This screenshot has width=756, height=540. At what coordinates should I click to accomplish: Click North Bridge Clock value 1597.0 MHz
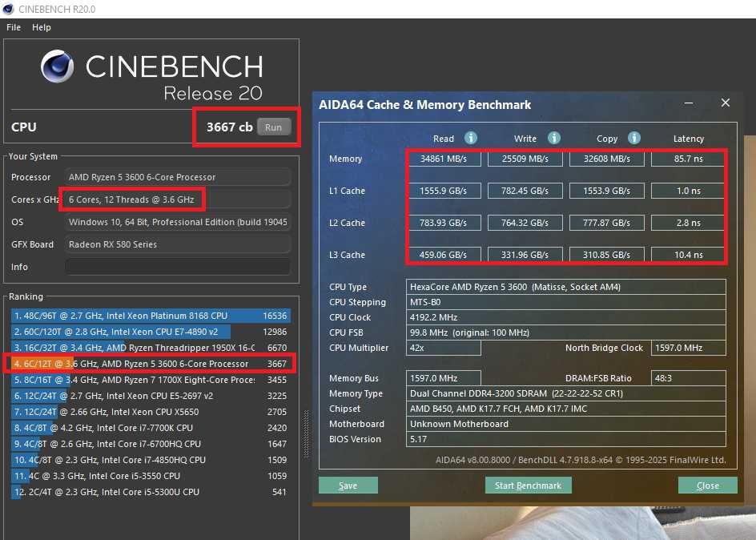[x=689, y=348]
